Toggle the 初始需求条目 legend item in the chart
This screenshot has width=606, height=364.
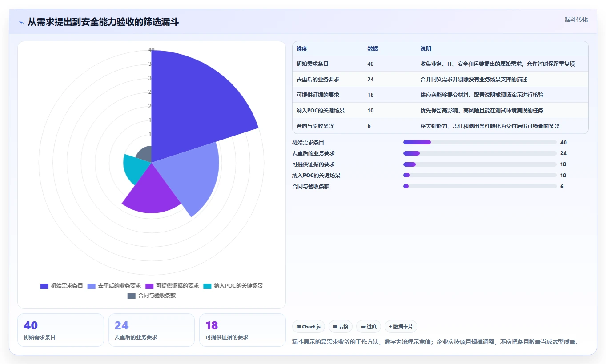click(62, 286)
